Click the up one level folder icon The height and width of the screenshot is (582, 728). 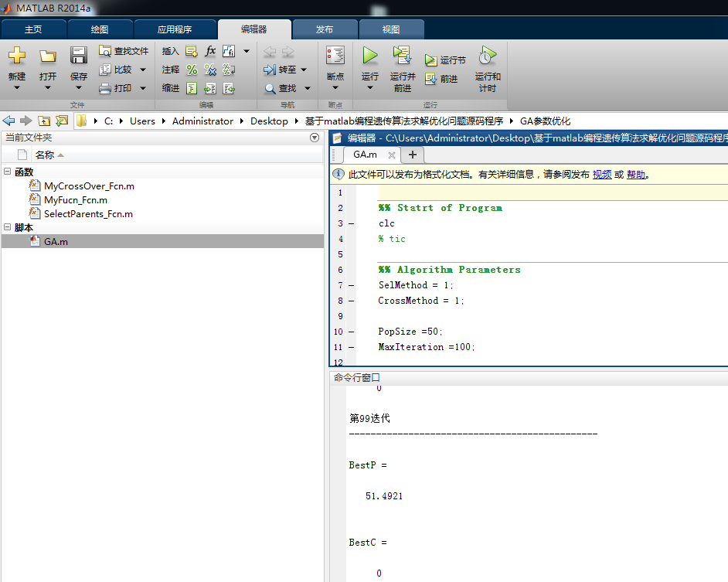click(x=44, y=121)
